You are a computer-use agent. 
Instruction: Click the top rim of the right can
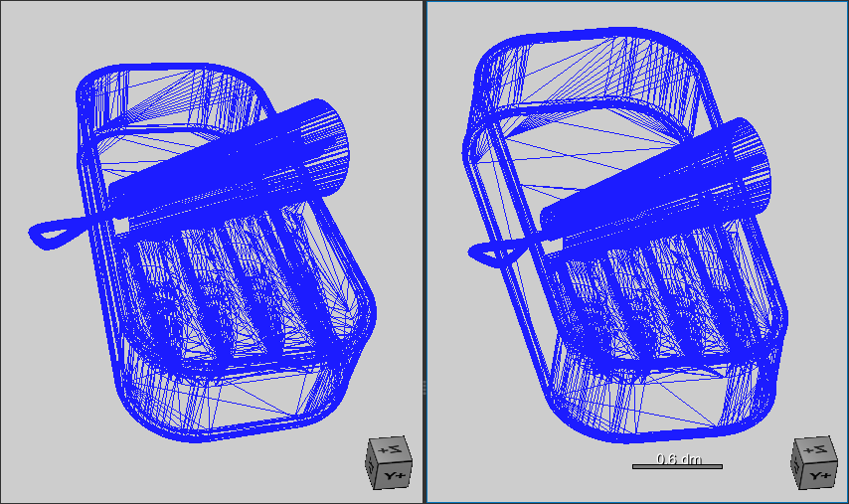point(587,36)
